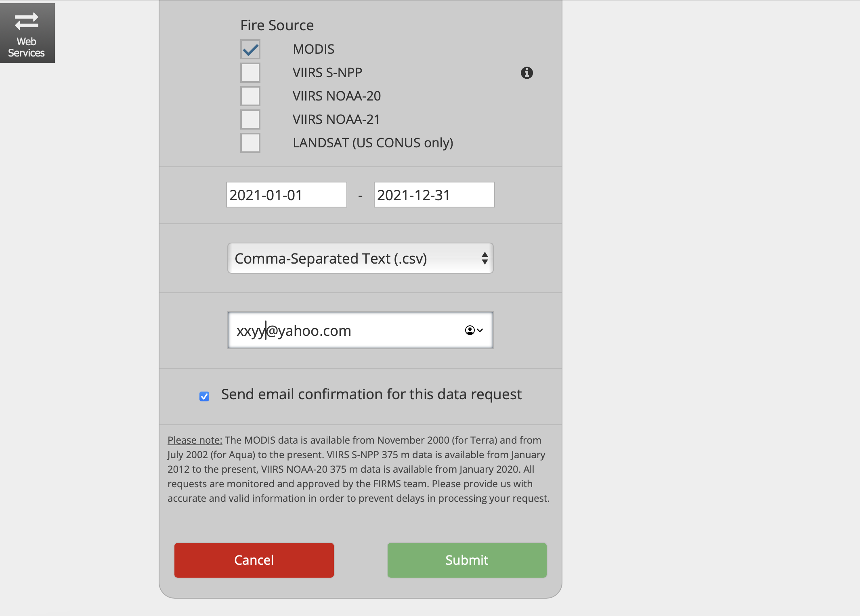The width and height of the screenshot is (860, 616).
Task: Toggle send email confirmation checkbox
Action: click(x=204, y=396)
